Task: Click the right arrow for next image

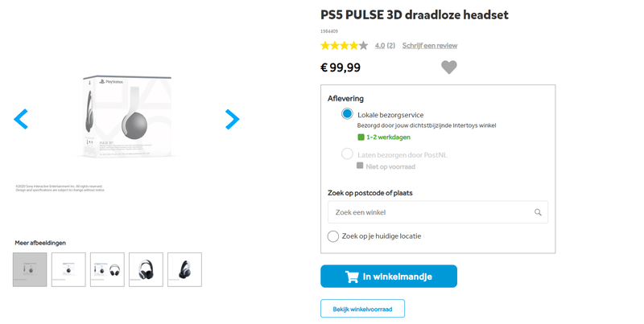Action: [232, 120]
